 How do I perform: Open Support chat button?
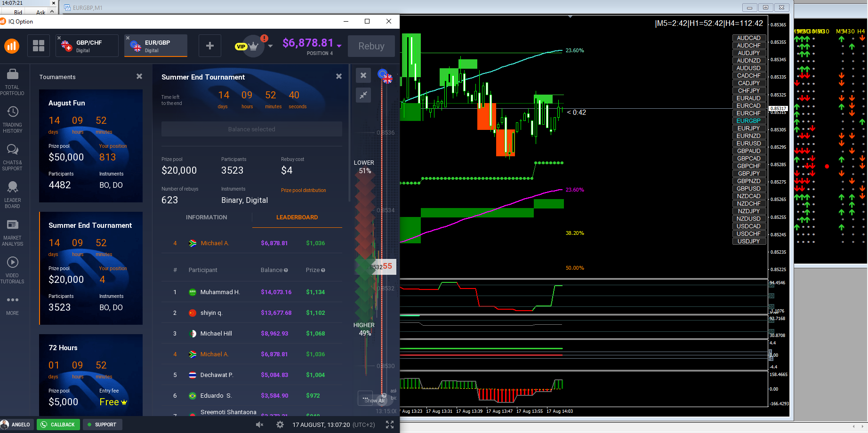tap(103, 425)
